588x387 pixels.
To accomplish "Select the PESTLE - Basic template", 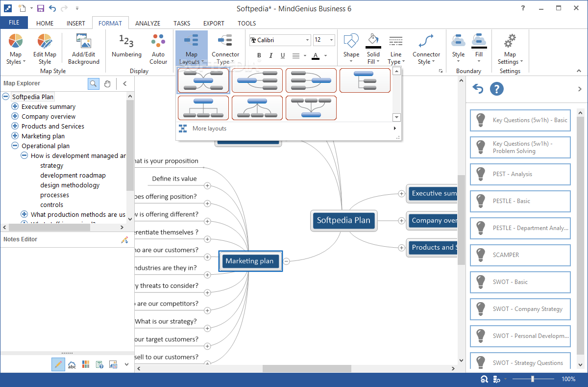I will click(x=520, y=201).
